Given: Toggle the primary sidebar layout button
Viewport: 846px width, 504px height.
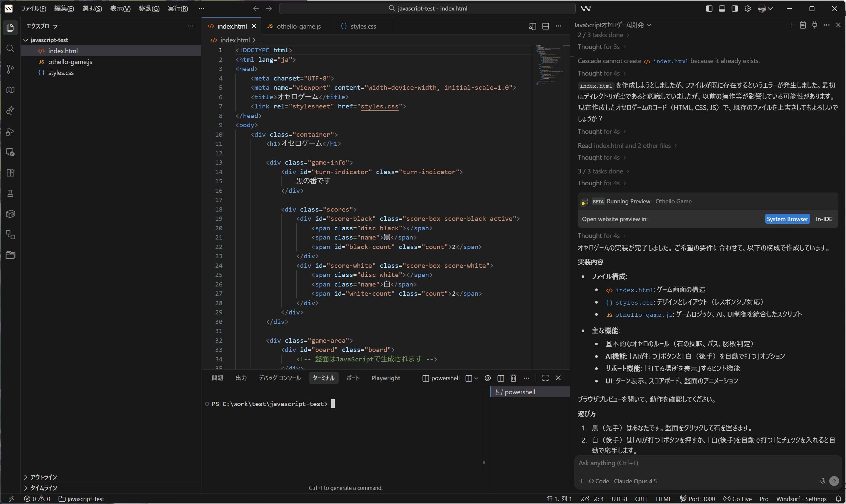Looking at the screenshot, I should coord(709,9).
